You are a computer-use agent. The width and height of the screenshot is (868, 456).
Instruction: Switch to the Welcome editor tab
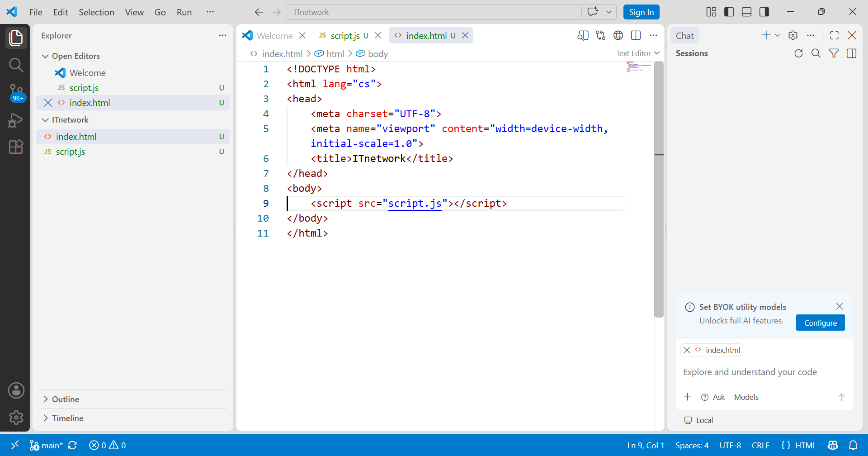pyautogui.click(x=274, y=36)
